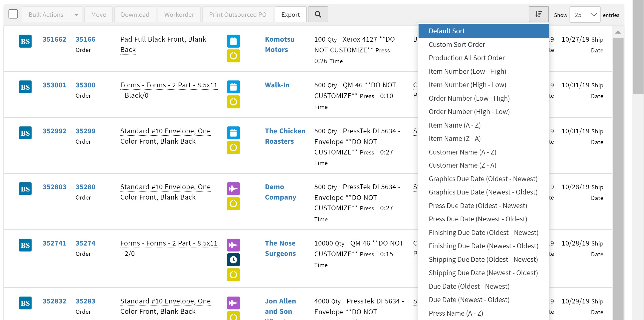Choose Customer Name (A - Z) sort option
Viewport: 644px width, 320px height.
coord(462,152)
